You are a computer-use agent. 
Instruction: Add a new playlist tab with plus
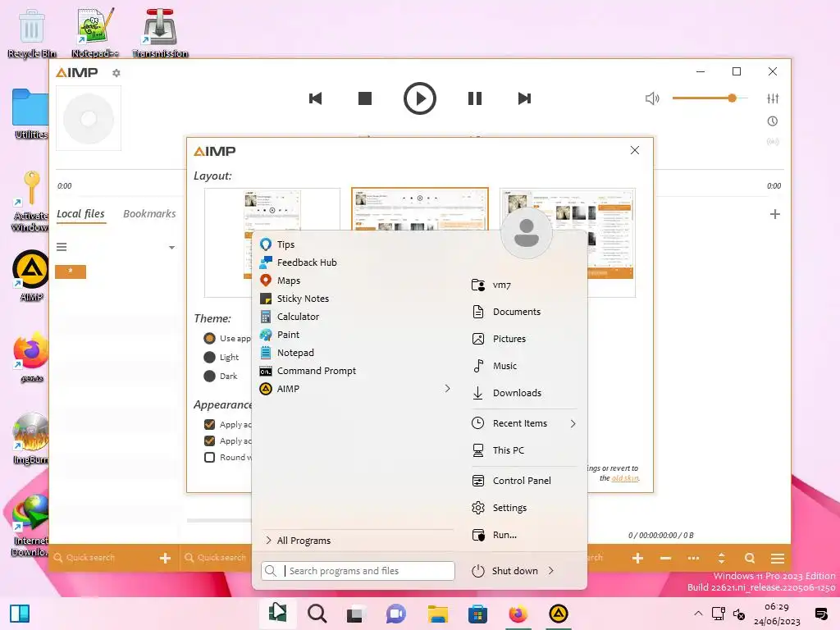(x=774, y=214)
